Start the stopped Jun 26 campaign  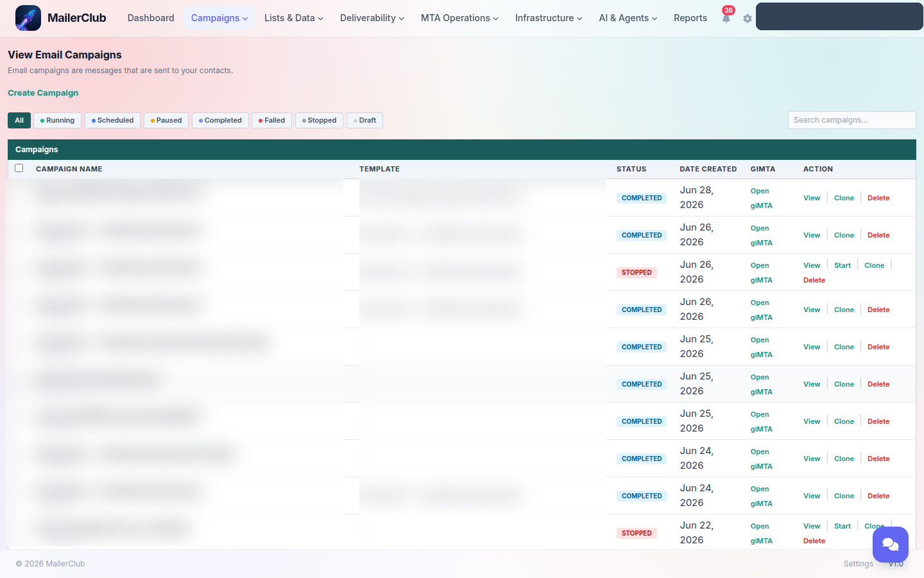(x=843, y=265)
